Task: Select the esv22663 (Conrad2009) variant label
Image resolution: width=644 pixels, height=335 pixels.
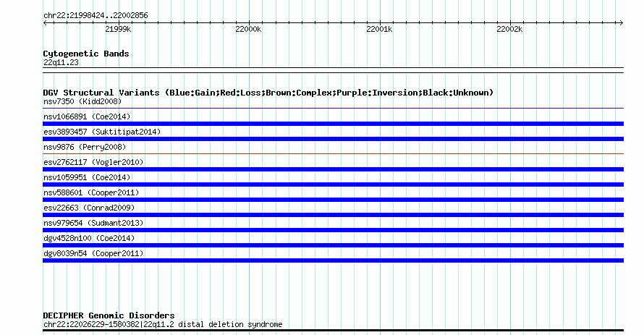Action: 89,208
